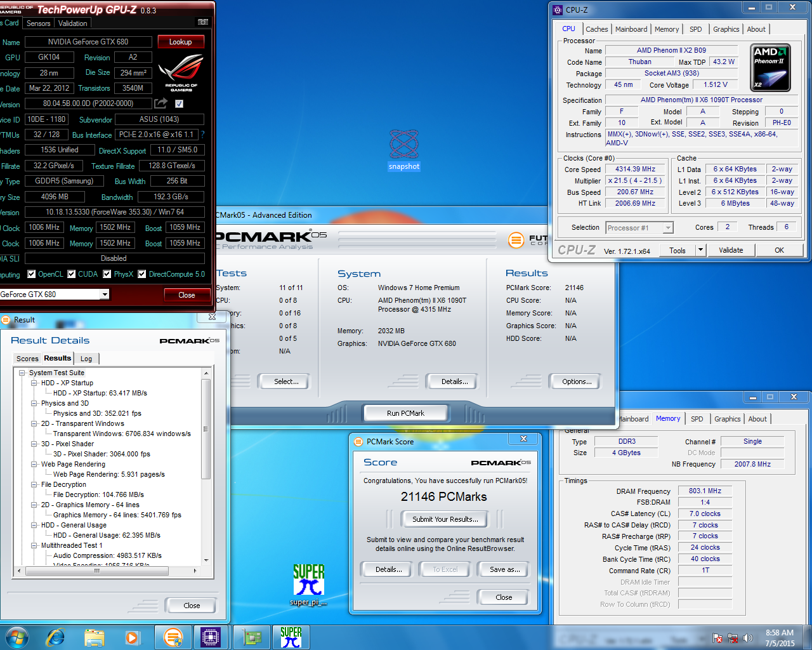Screen dimensions: 812x650
Task: Open the Log tab in Result Details
Action: pos(86,359)
